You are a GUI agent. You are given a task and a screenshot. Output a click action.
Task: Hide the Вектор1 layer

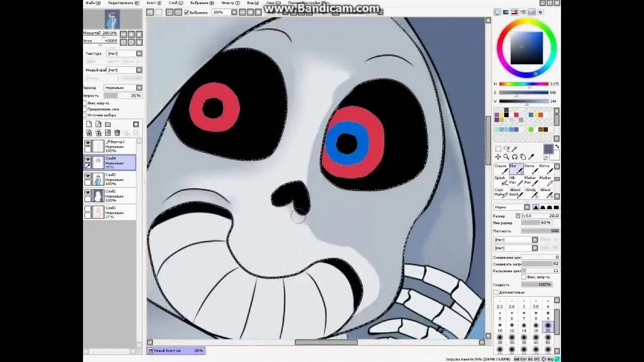coord(88,143)
